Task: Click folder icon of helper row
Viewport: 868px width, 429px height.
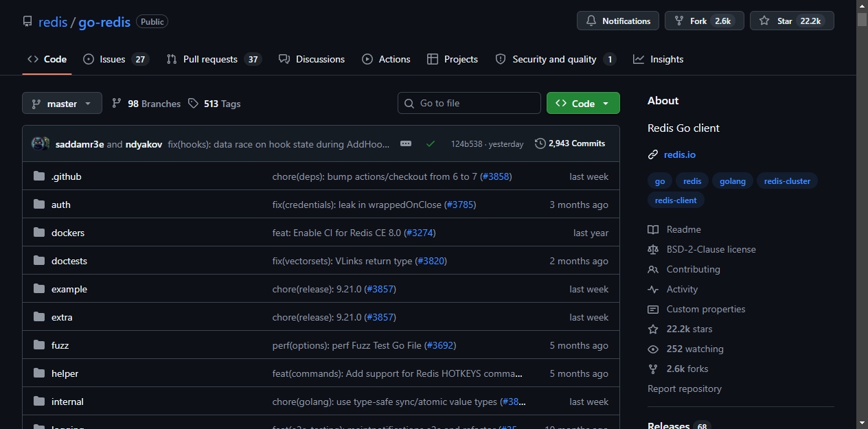Action: coord(39,373)
